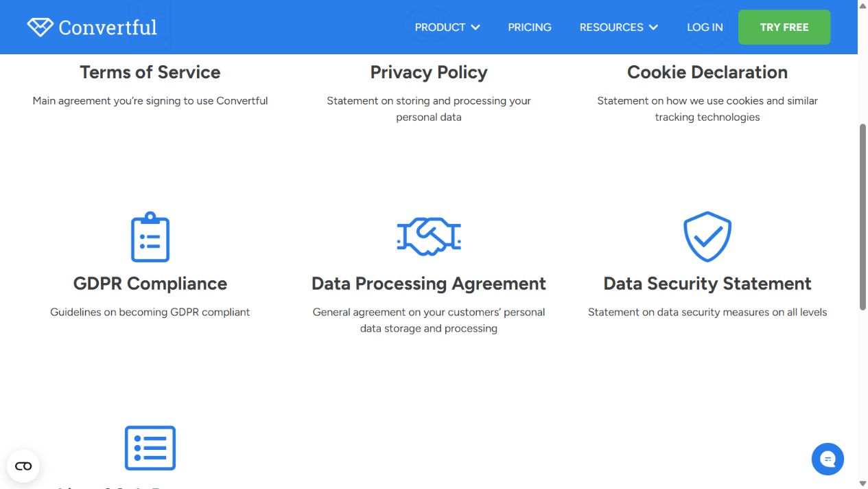
Task: Open the GDPR Compliance heading link
Action: point(150,284)
